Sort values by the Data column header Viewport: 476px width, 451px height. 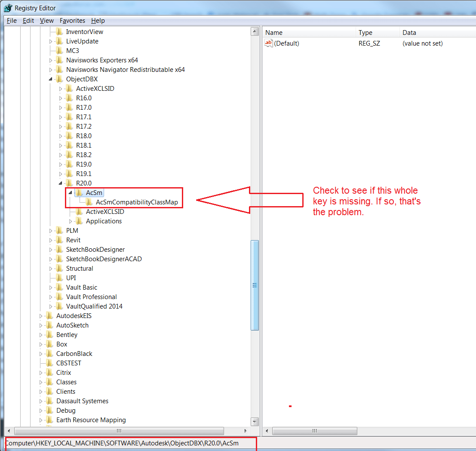(x=438, y=33)
